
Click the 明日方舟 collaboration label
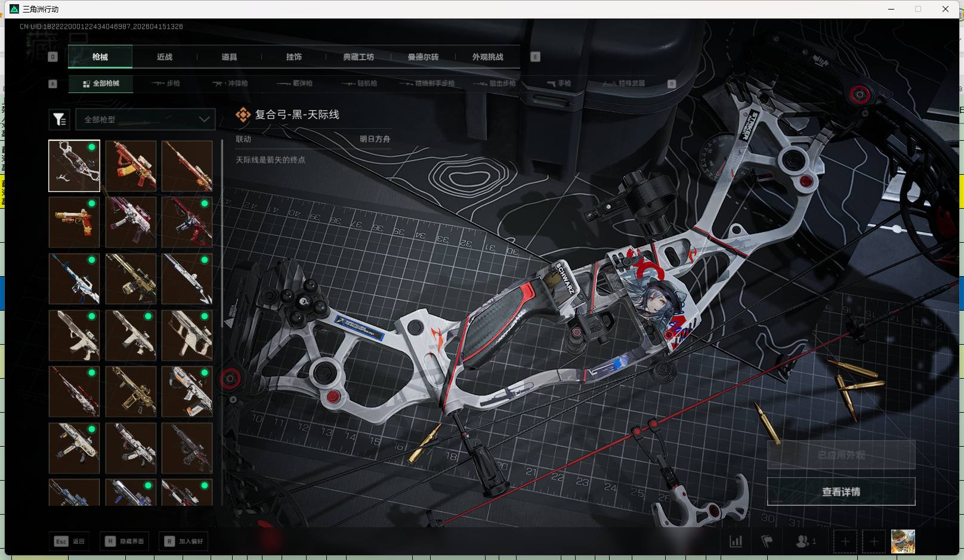[375, 139]
